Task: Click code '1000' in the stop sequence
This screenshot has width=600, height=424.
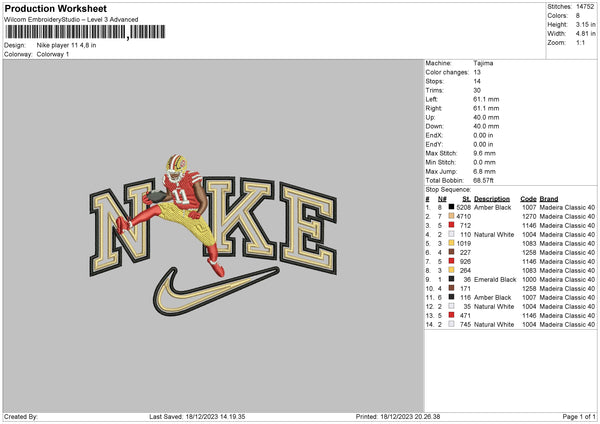Action: 529,279
